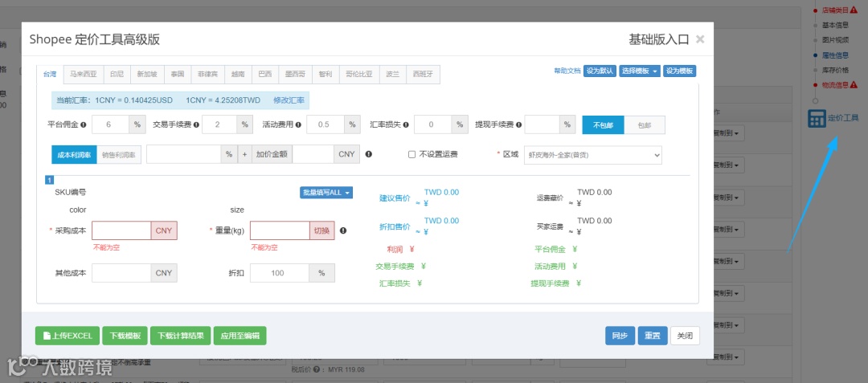Click the info icon beside 活动费用

298,125
